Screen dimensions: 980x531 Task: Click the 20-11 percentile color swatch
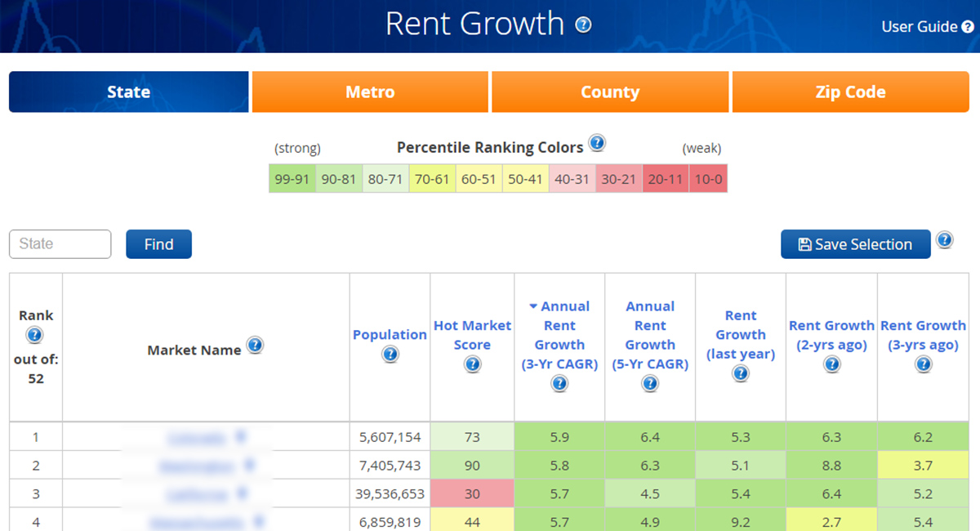coord(666,179)
